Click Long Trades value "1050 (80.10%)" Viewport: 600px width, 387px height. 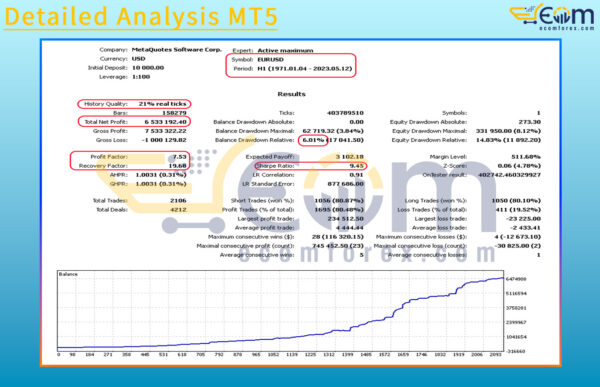click(x=516, y=201)
